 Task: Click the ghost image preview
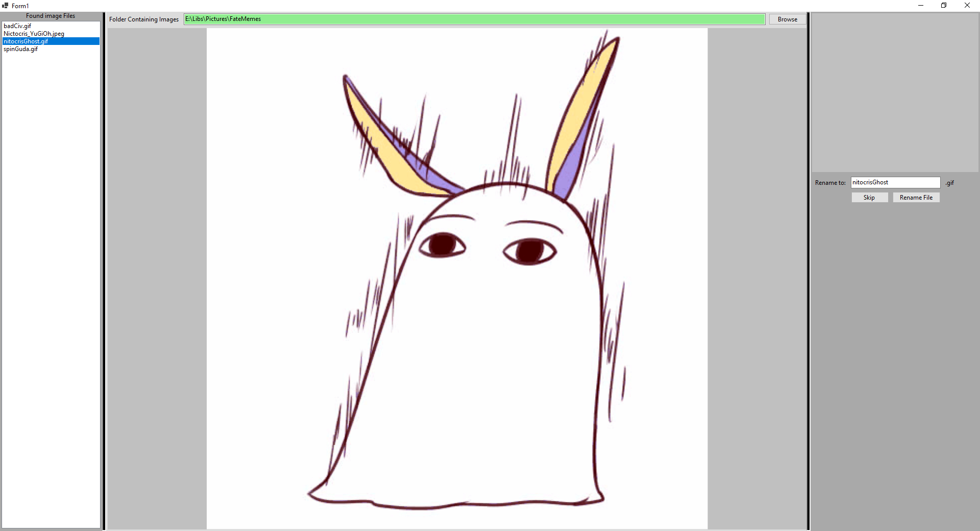(457, 278)
